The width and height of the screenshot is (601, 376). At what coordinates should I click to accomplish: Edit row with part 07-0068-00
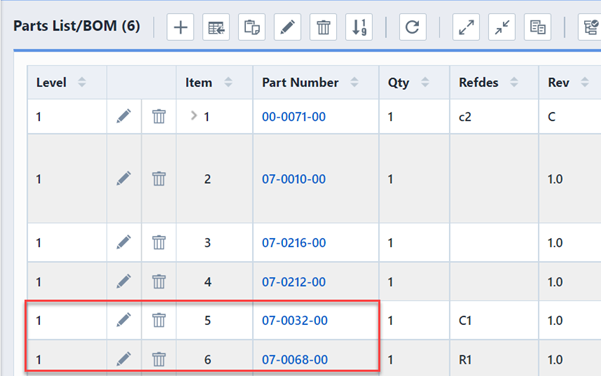123,359
